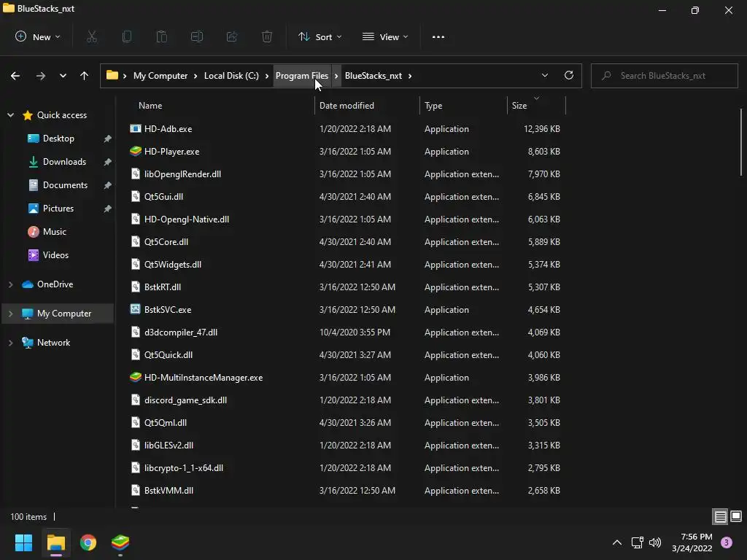Image resolution: width=747 pixels, height=560 pixels.
Task: Open the notification count badge
Action: tap(727, 542)
